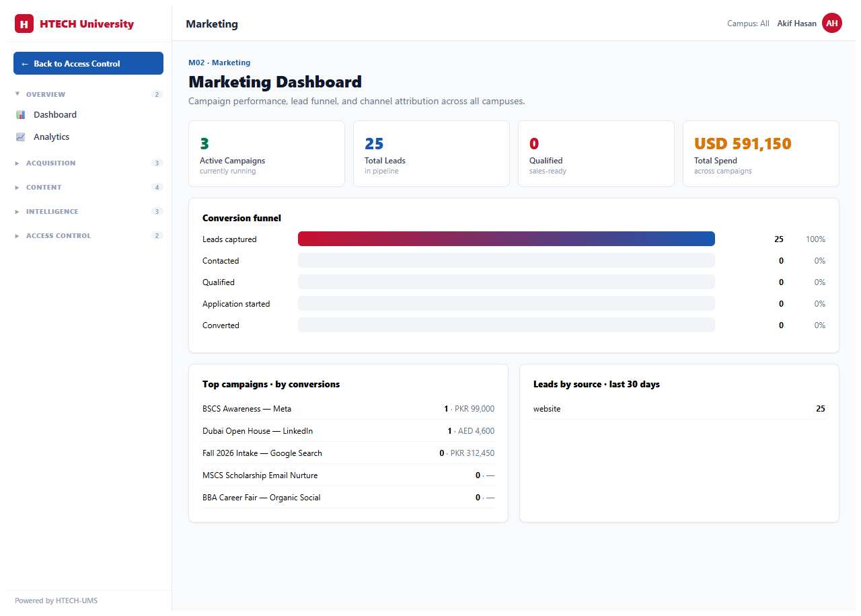Click the empty Application started funnel bar

click(506, 304)
